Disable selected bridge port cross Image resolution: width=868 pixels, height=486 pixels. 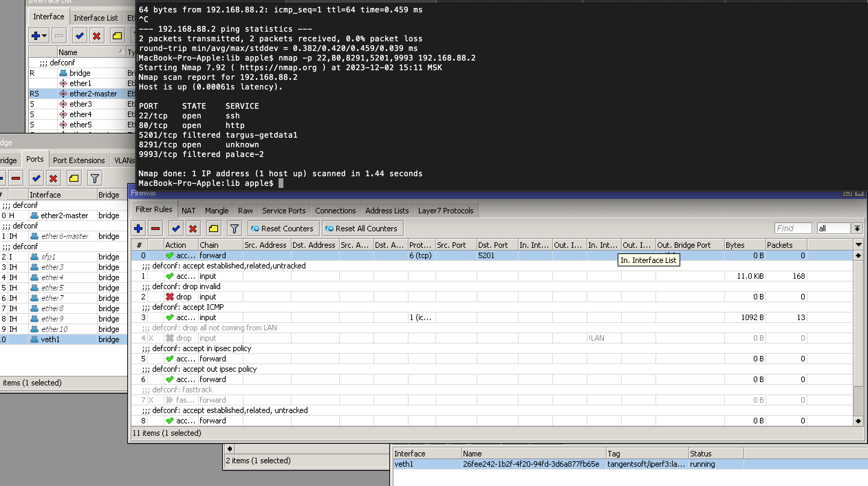[x=53, y=178]
